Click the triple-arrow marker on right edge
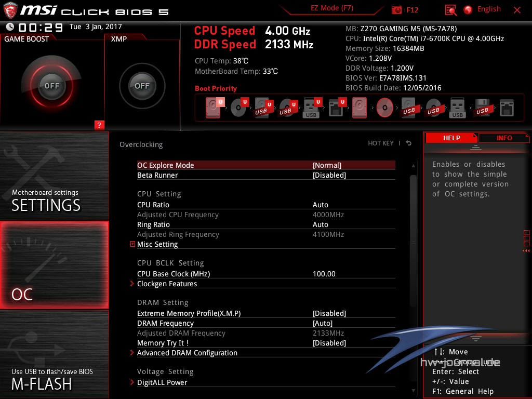 (526, 251)
